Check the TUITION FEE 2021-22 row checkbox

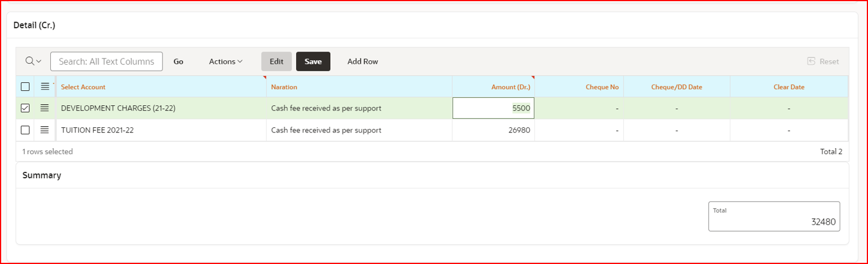coord(25,130)
